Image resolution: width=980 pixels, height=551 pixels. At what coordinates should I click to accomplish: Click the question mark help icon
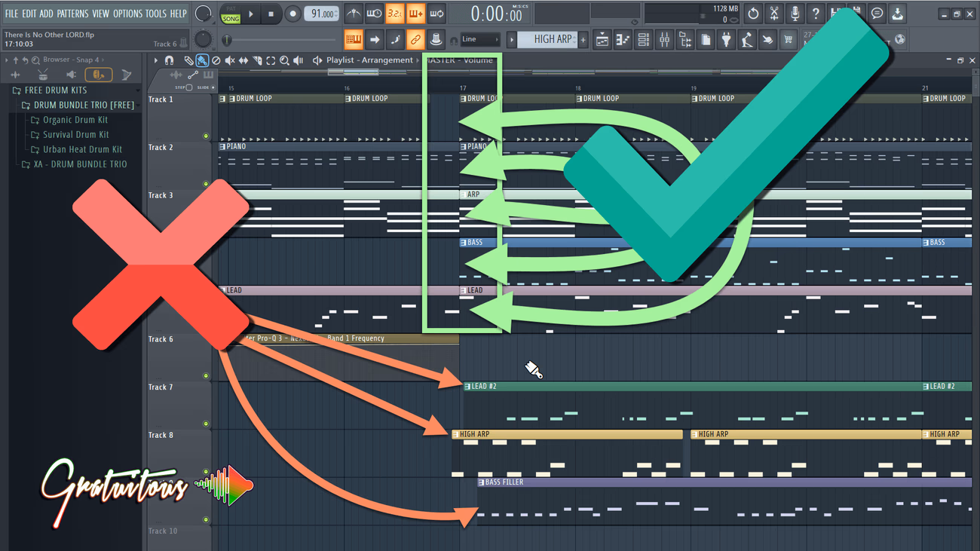click(x=815, y=14)
